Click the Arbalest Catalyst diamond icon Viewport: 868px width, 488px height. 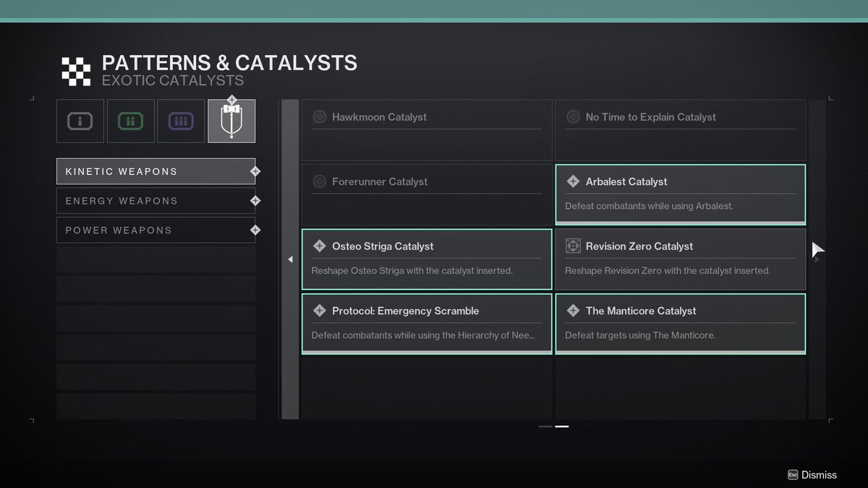(573, 181)
